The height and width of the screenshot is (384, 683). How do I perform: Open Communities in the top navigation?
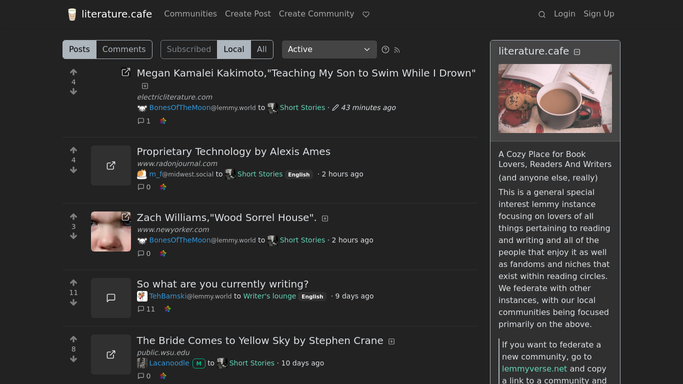point(190,14)
